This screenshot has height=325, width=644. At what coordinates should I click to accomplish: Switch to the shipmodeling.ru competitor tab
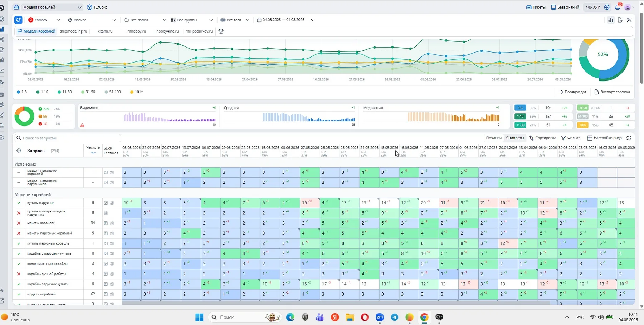tap(73, 31)
